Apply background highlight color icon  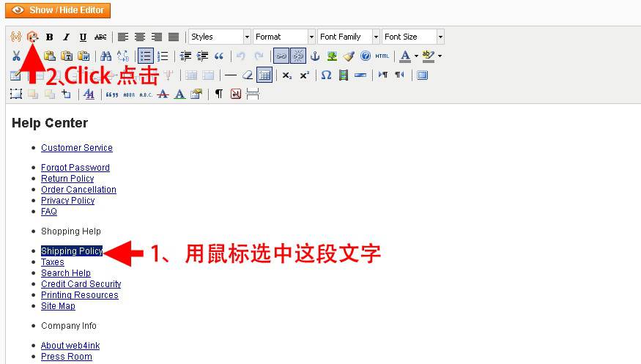pos(428,56)
